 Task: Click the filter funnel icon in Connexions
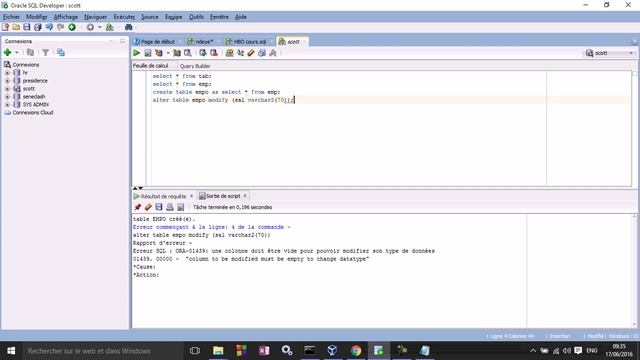[45, 53]
